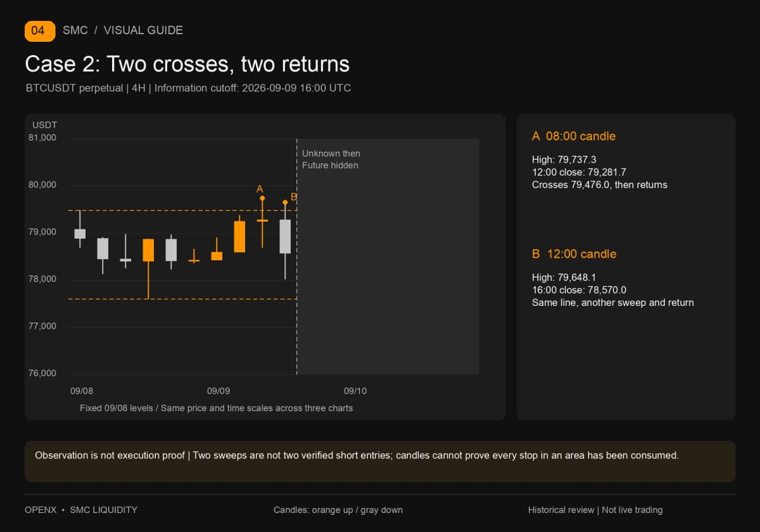Click the Unknown then label at cutoff line

coord(331,153)
